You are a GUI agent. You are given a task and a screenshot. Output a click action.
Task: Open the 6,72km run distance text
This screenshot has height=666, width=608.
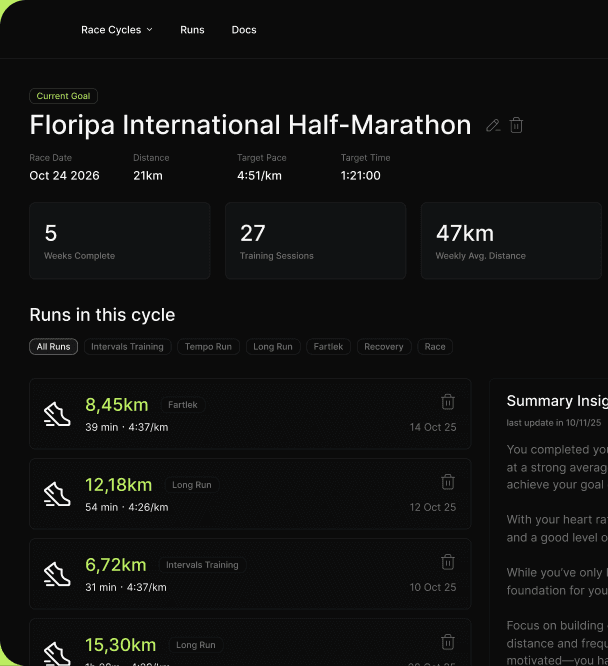[116, 565]
